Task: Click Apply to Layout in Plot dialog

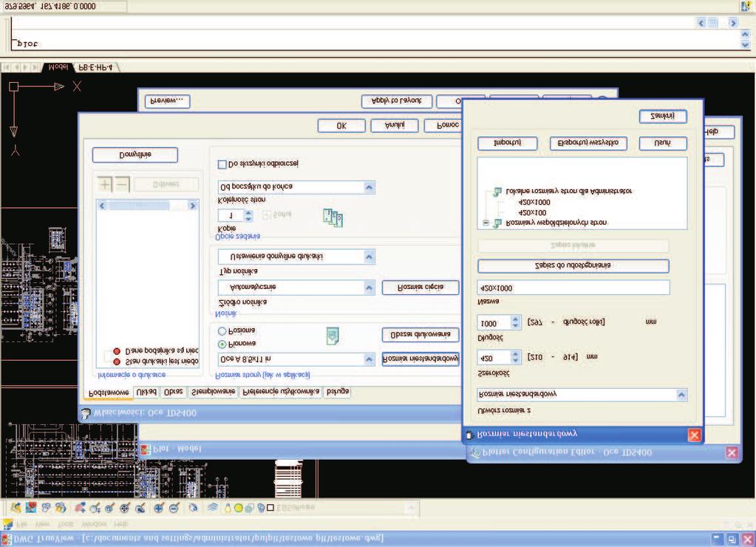Action: tap(397, 101)
